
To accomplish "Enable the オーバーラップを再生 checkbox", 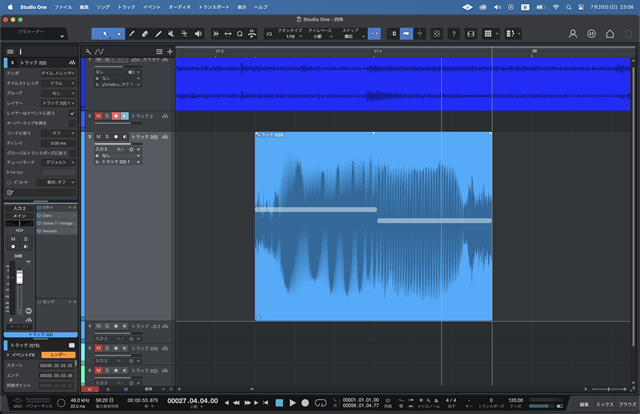I will pyautogui.click(x=72, y=123).
